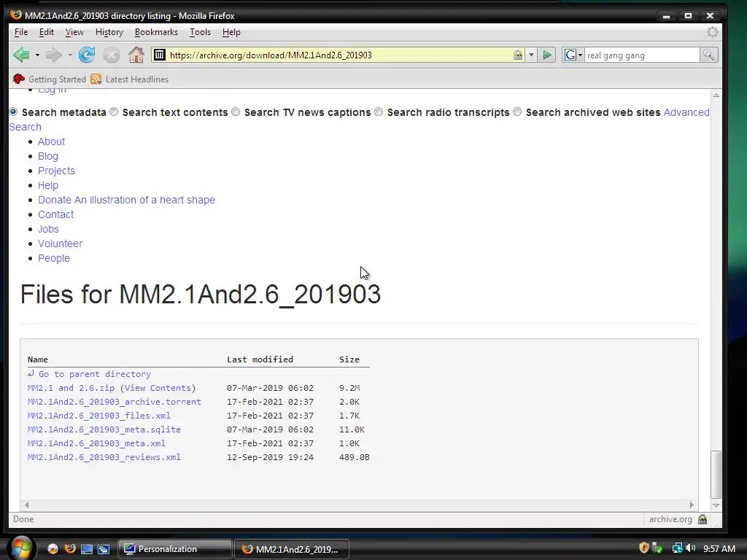Open the Bookmarks menu
Screen dimensions: 747x560
point(156,32)
